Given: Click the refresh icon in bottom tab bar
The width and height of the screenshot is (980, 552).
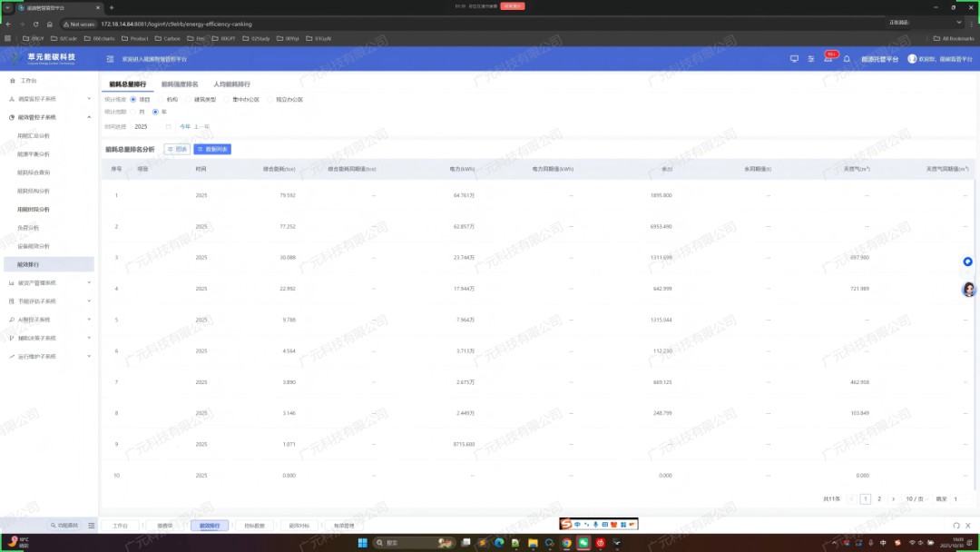Looking at the screenshot, I should (x=956, y=526).
